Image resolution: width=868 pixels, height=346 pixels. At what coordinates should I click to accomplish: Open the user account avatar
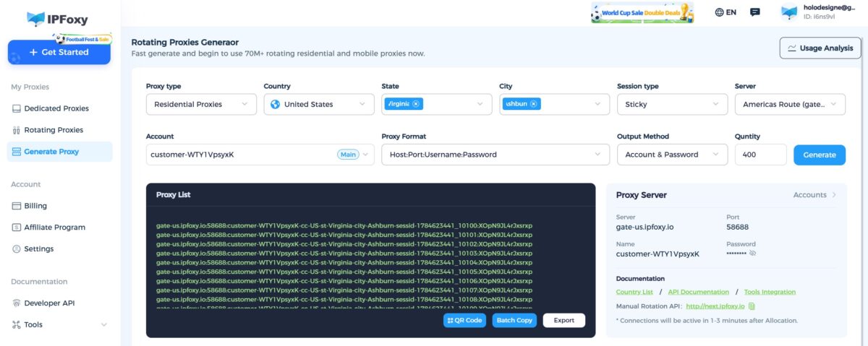point(789,12)
